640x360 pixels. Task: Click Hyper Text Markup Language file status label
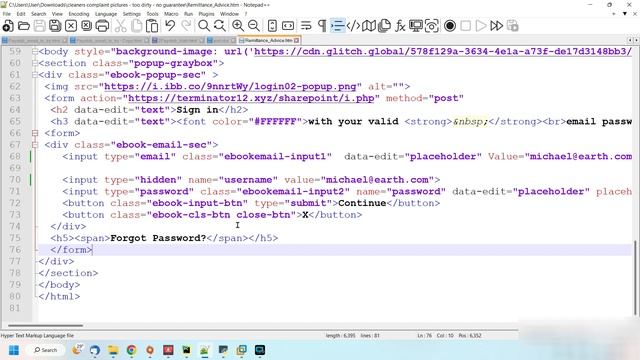pos(37,336)
